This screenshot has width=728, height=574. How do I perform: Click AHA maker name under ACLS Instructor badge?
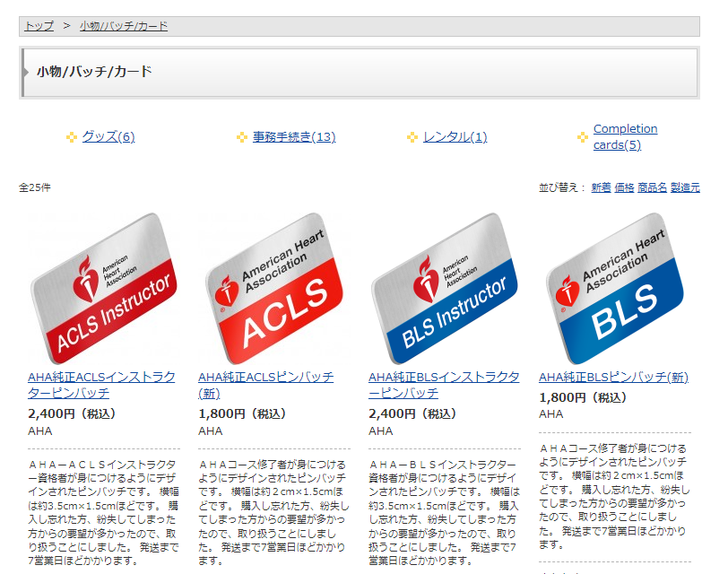point(40,431)
